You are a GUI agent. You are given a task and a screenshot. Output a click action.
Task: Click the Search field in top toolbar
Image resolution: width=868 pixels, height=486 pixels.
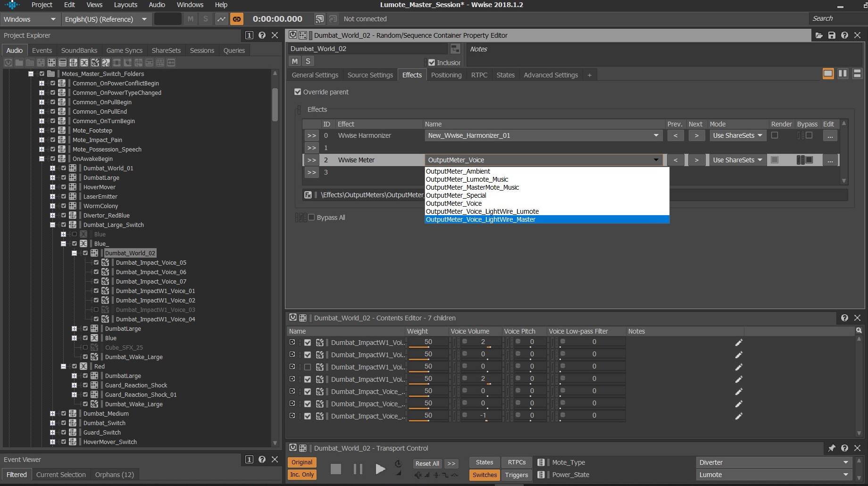click(x=837, y=19)
